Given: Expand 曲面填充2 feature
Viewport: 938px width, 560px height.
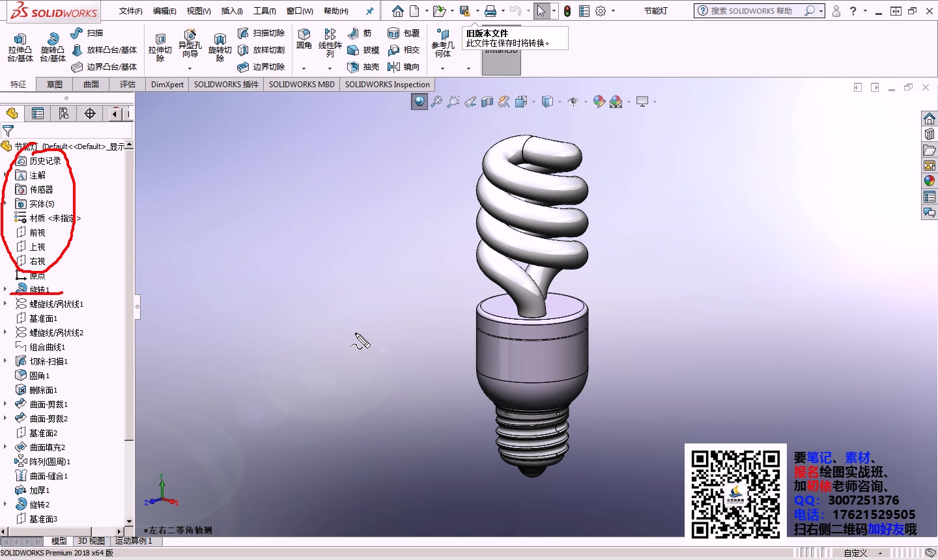Looking at the screenshot, I should point(5,447).
